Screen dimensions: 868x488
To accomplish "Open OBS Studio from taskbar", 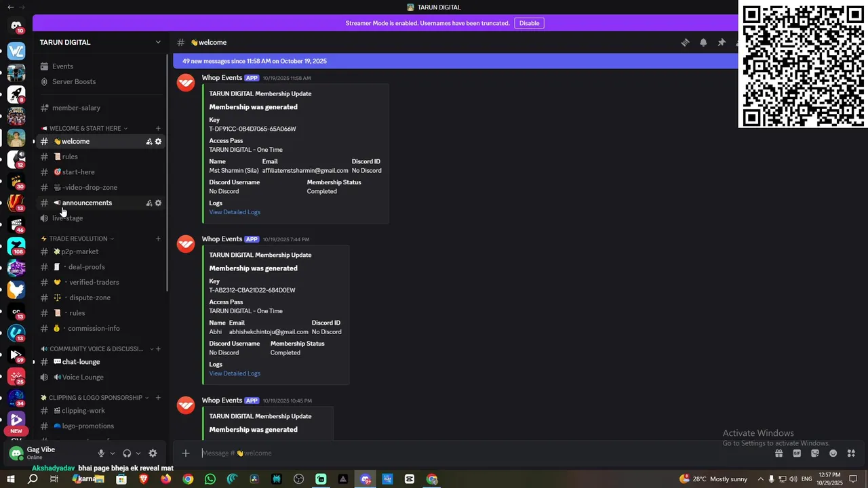I will (298, 479).
